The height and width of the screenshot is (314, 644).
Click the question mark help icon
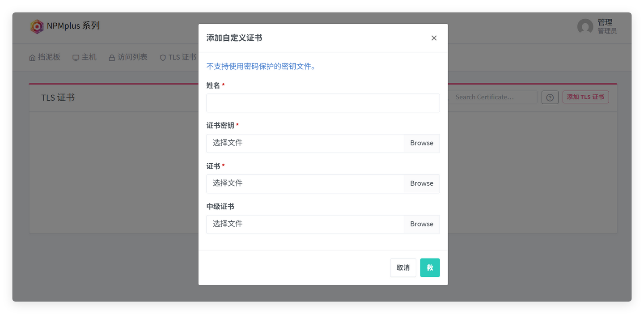click(550, 97)
